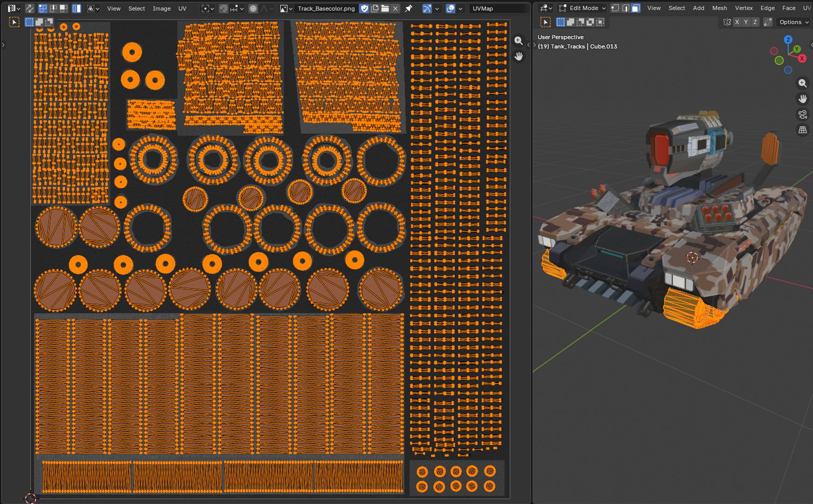Screen dimensions: 813x504
Task: Enable UV edge select mode
Action: [x=53, y=8]
